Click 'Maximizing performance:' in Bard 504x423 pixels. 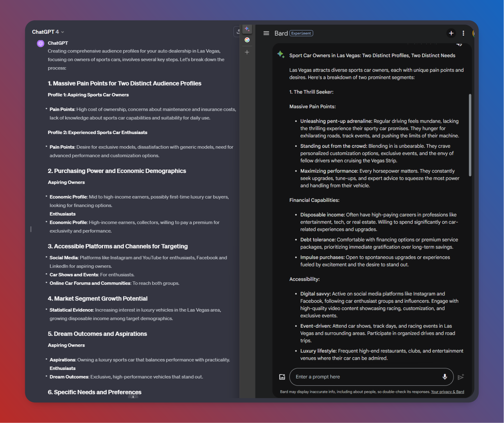(x=329, y=171)
